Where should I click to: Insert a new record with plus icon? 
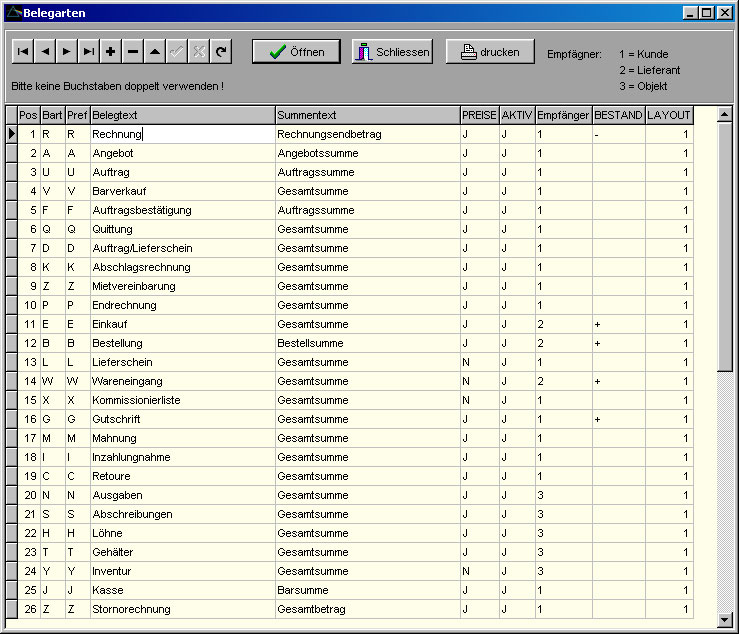[111, 51]
